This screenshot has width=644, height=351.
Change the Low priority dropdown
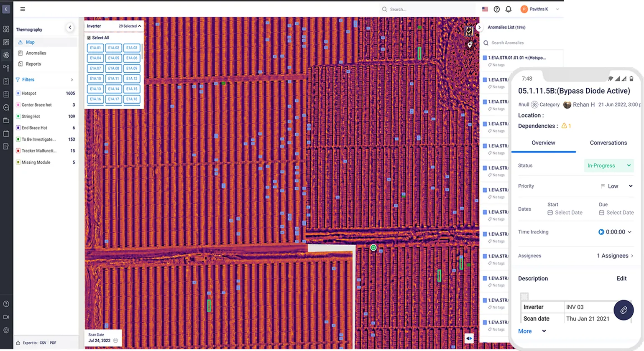point(617,186)
